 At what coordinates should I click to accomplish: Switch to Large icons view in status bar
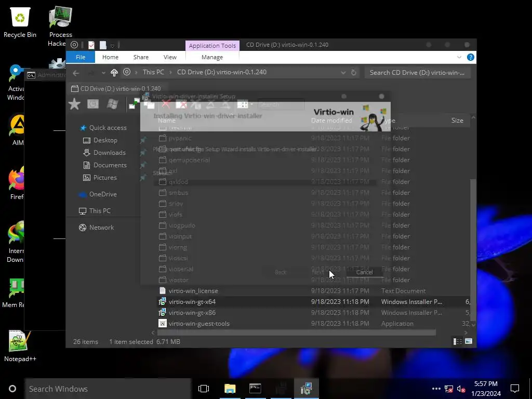pyautogui.click(x=469, y=341)
